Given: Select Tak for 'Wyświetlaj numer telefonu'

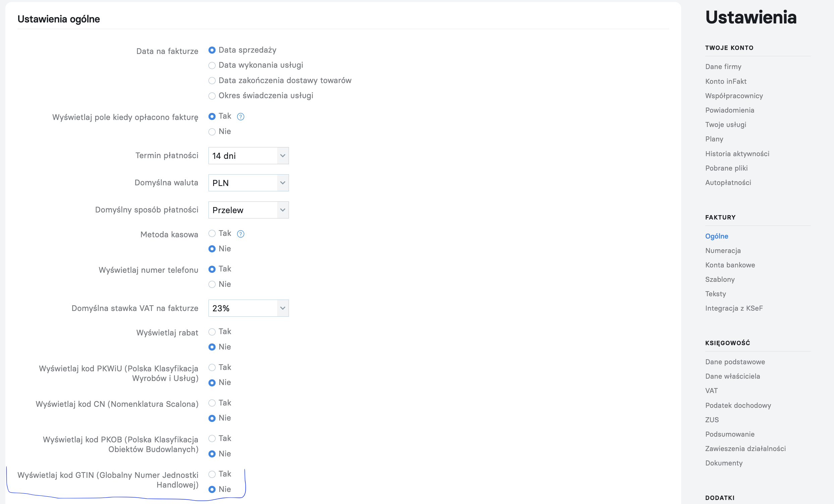Looking at the screenshot, I should (x=212, y=269).
